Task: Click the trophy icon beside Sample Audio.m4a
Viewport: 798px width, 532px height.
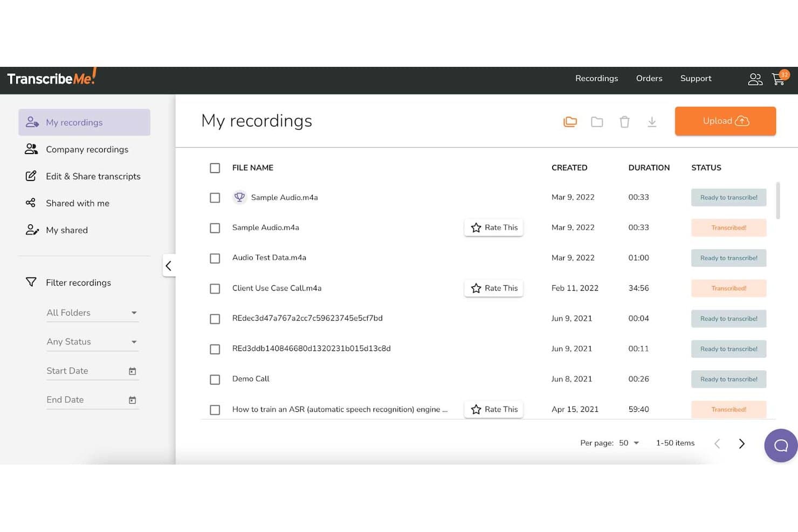Action: 239,197
